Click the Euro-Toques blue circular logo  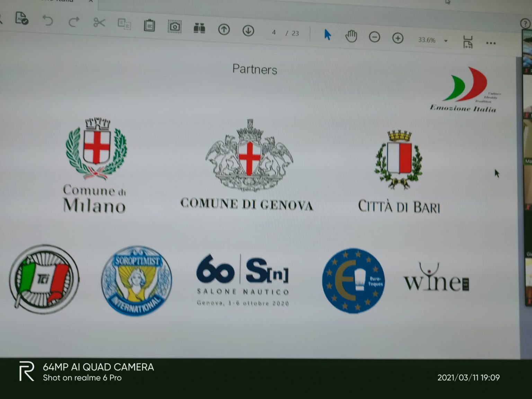click(x=353, y=281)
